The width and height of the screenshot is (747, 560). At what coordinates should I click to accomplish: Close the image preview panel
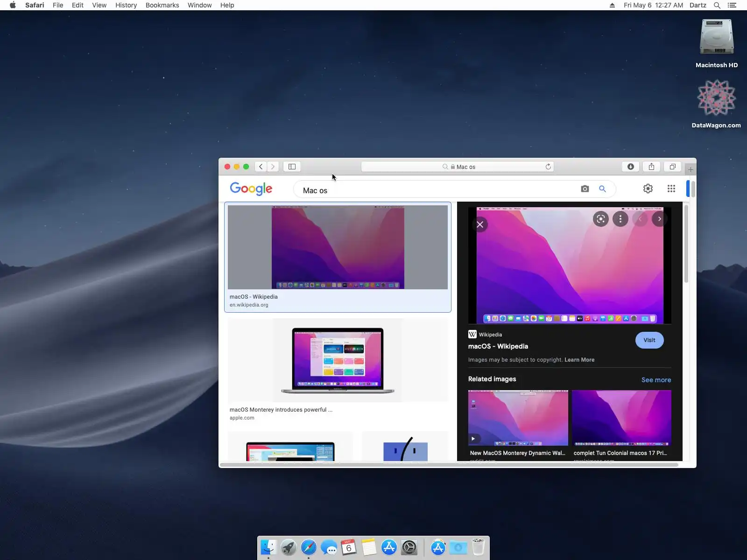(x=480, y=224)
